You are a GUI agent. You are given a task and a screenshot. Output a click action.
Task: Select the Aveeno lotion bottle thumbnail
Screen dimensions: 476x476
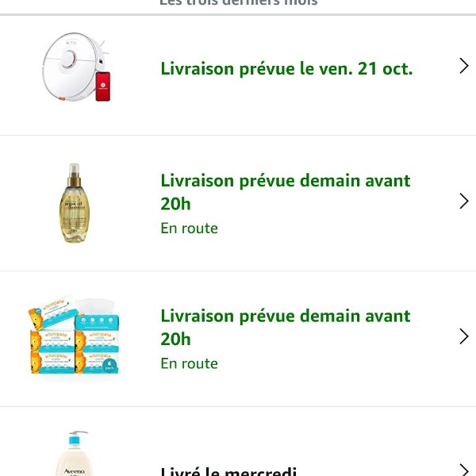78,456
